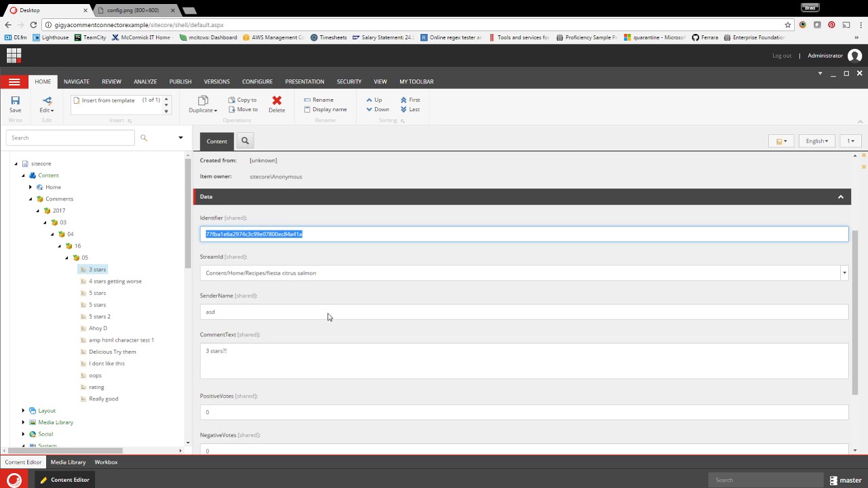Select the '4 stars getting worse' item
Viewport: 868px width, 488px height.
(x=115, y=281)
